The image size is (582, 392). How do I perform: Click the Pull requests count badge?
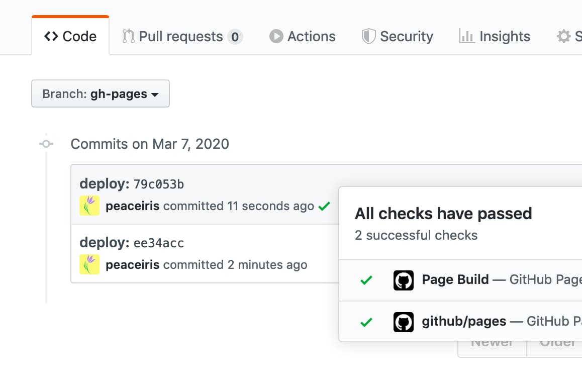pyautogui.click(x=235, y=37)
